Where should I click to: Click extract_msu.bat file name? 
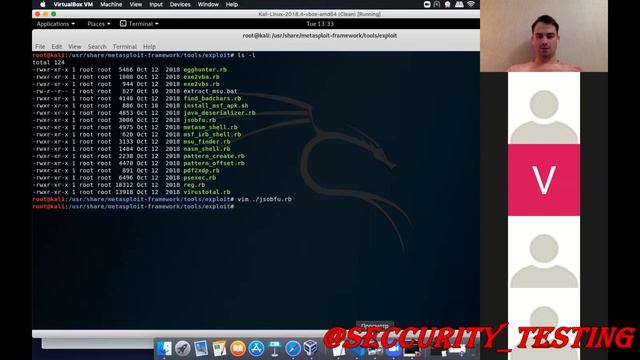pyautogui.click(x=210, y=91)
